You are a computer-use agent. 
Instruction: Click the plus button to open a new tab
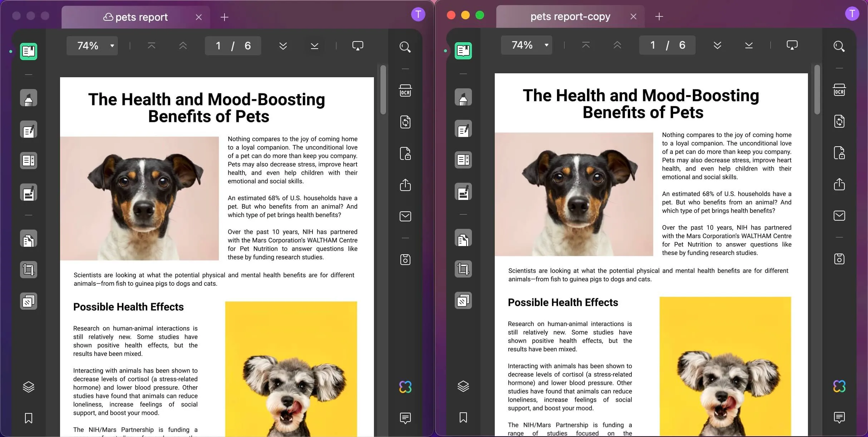pos(225,17)
